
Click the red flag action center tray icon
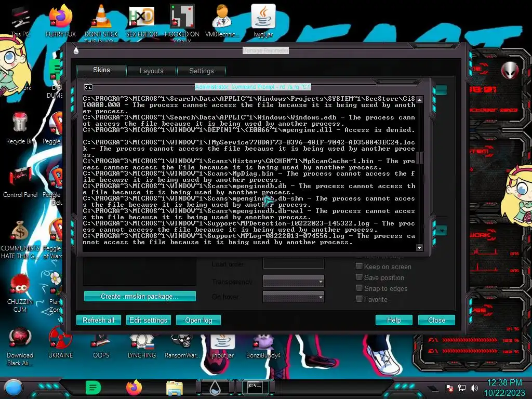point(449,388)
